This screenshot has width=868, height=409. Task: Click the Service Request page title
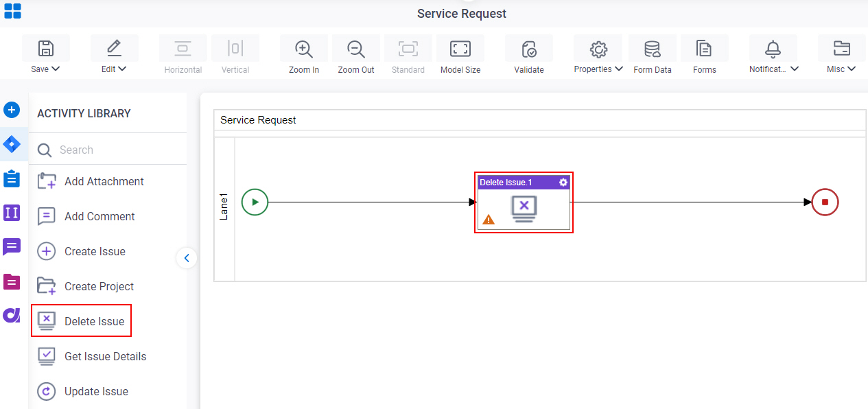[462, 14]
